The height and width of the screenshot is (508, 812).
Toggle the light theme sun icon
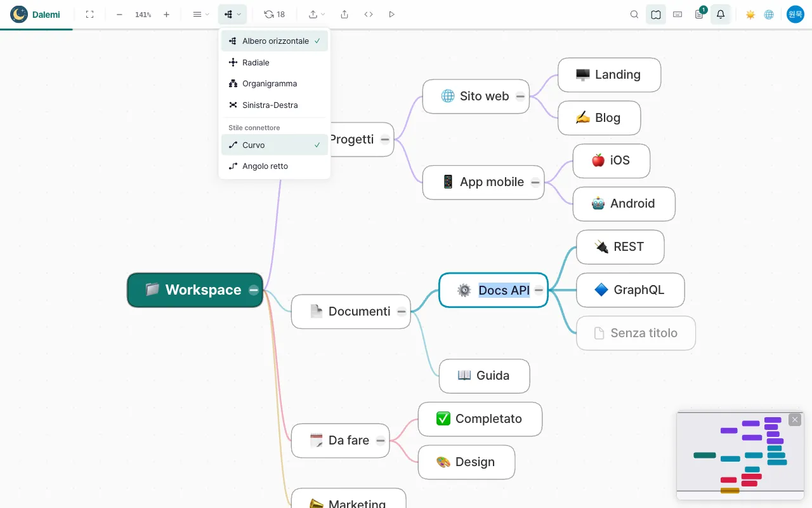point(750,14)
